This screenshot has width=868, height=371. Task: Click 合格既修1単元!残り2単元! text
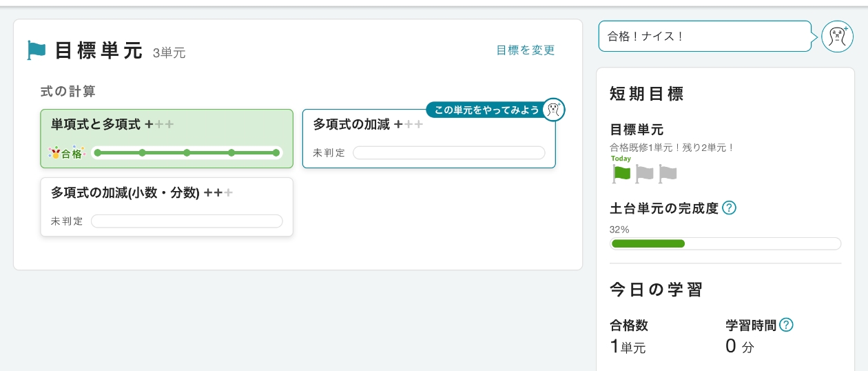pyautogui.click(x=672, y=148)
